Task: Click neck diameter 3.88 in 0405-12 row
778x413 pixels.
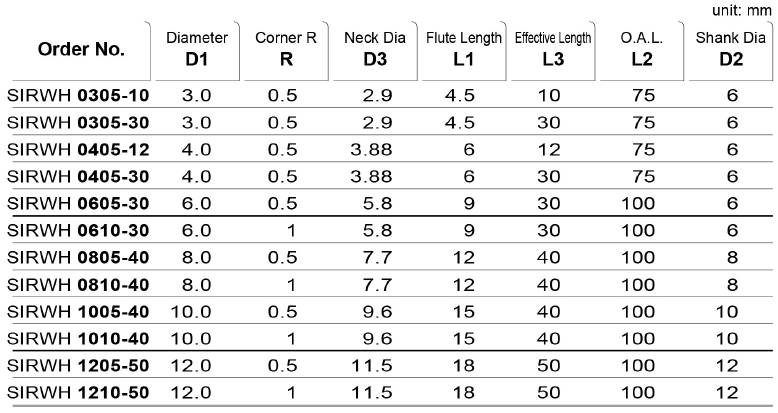Action: 371,149
